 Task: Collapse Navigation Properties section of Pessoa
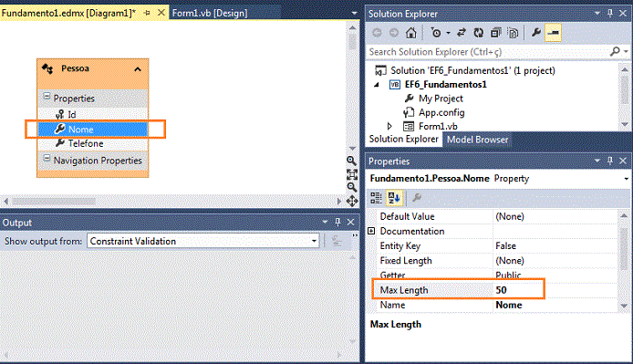click(x=47, y=158)
